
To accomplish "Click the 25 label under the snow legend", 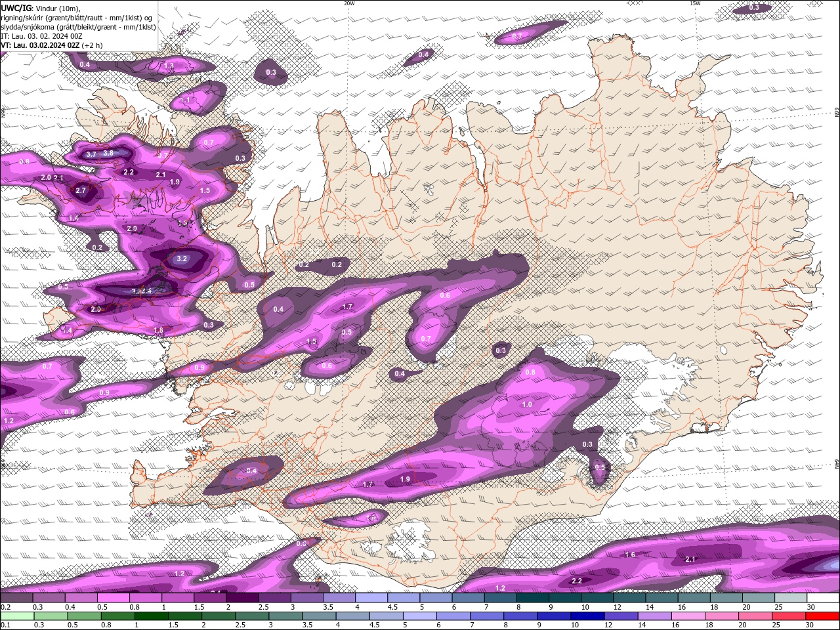I will 778,607.
